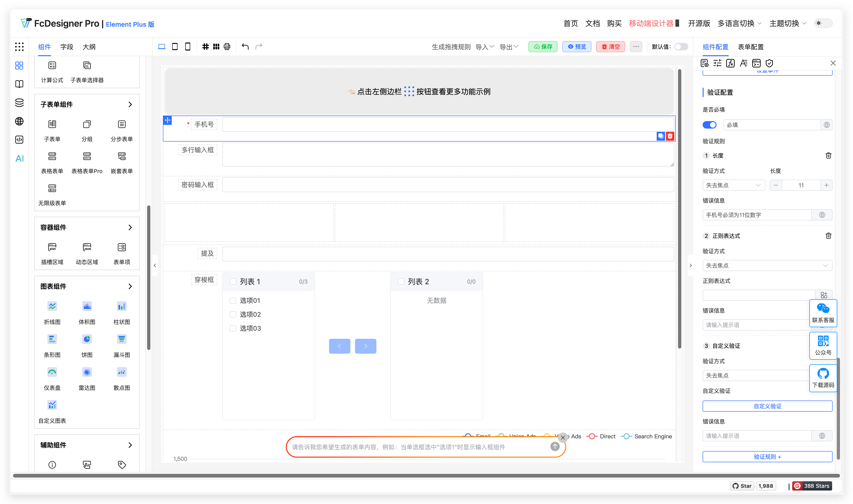Toggle the 必填 (required) switch on
The image size is (853, 504).
coord(709,125)
